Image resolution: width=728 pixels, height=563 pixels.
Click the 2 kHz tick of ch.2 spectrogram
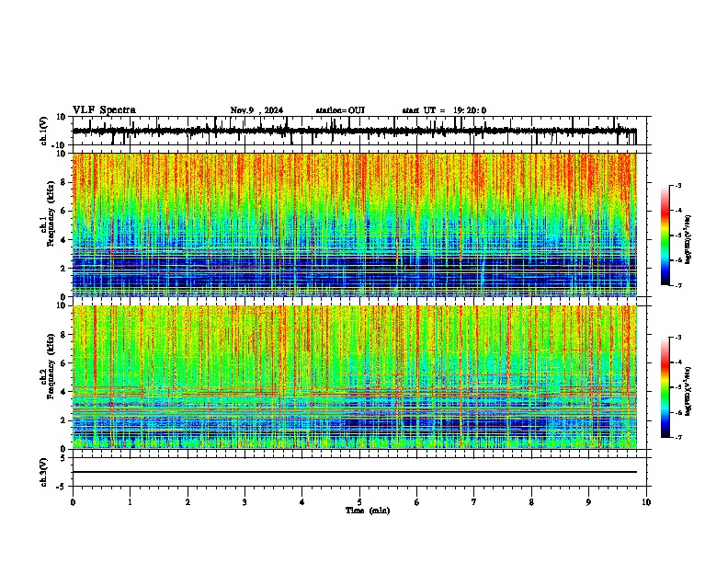[64, 420]
